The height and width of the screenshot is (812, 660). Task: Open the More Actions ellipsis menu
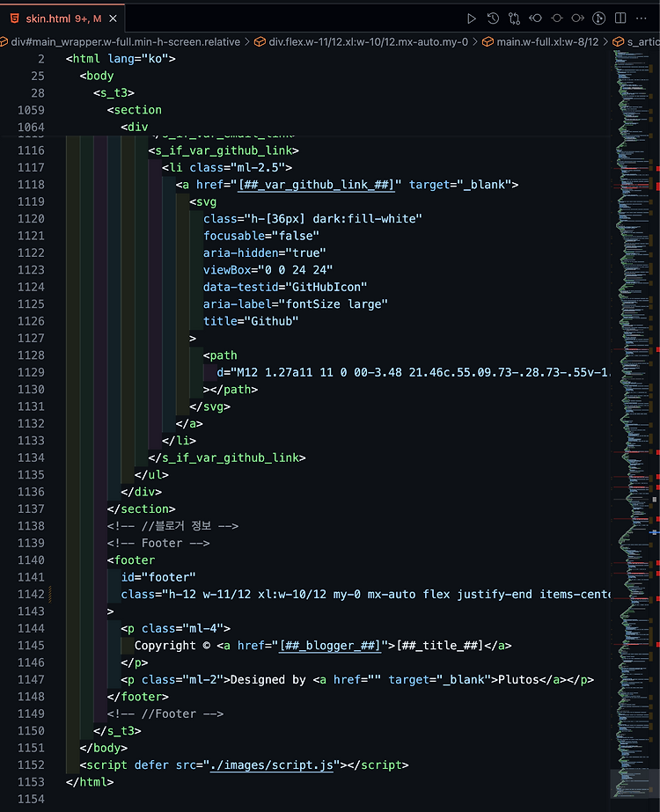pyautogui.click(x=642, y=18)
